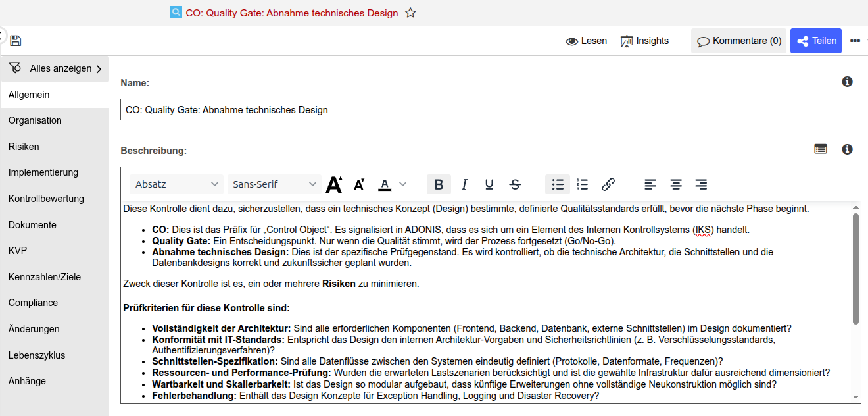Open the Änderungen tab

[x=55, y=329]
